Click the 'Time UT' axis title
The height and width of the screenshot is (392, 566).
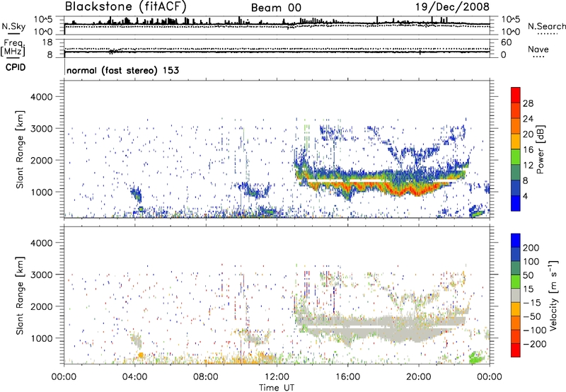(x=277, y=388)
